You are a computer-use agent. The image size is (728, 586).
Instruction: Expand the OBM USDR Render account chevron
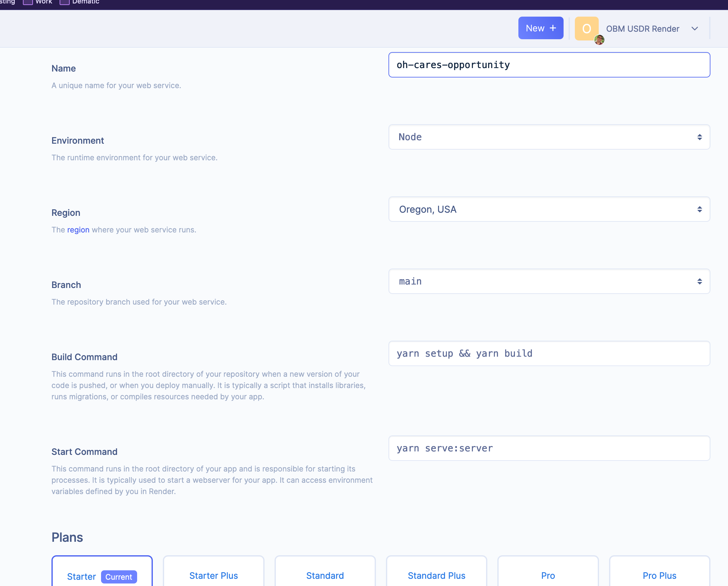(x=694, y=29)
